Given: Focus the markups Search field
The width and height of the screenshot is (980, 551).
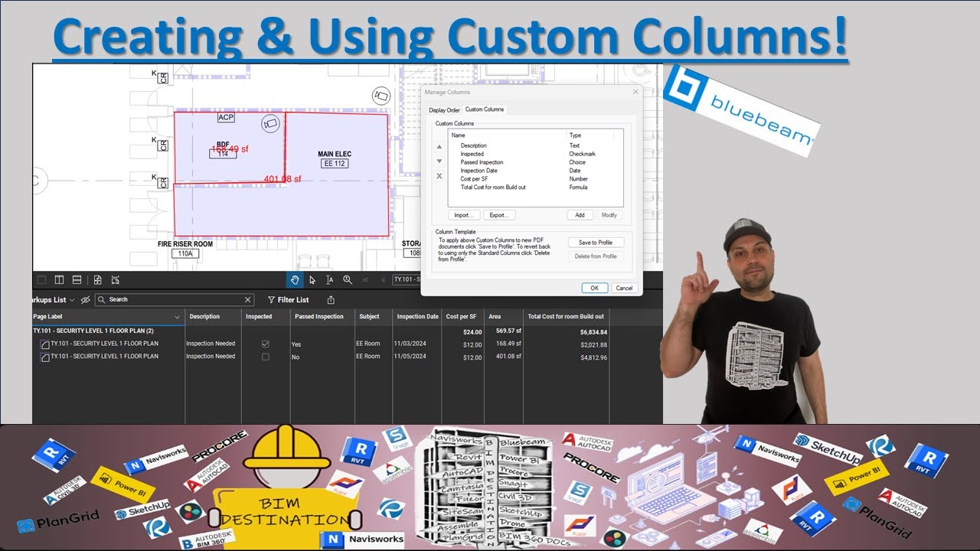Looking at the screenshot, I should coord(176,300).
